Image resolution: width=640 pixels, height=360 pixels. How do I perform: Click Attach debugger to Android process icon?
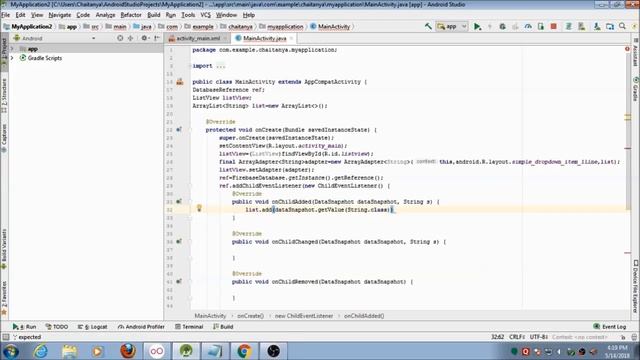541,27
